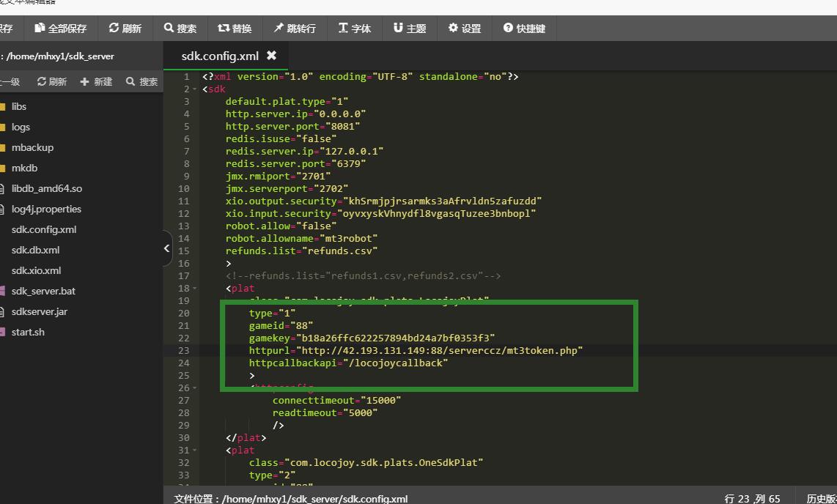Open the libs folder

pyautogui.click(x=19, y=106)
